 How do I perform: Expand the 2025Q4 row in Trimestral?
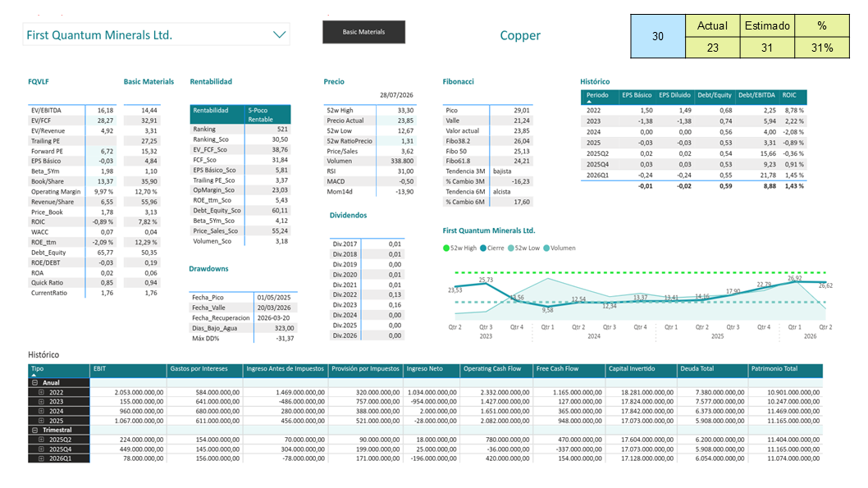click(x=41, y=449)
